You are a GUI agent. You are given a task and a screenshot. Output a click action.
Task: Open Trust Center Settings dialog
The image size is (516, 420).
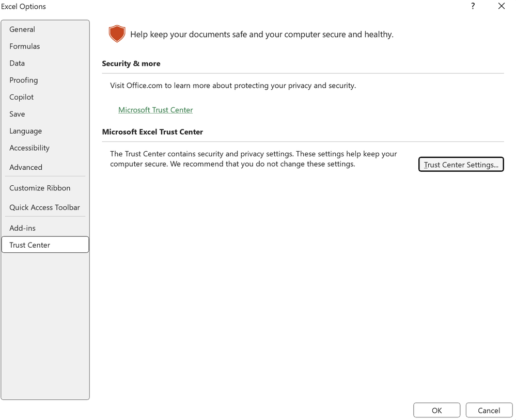click(x=461, y=165)
